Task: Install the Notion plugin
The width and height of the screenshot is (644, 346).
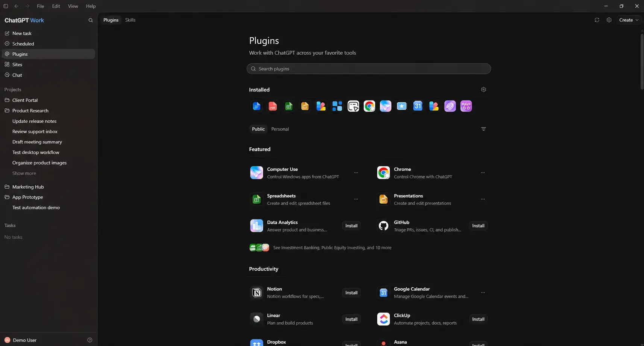Action: (351, 293)
